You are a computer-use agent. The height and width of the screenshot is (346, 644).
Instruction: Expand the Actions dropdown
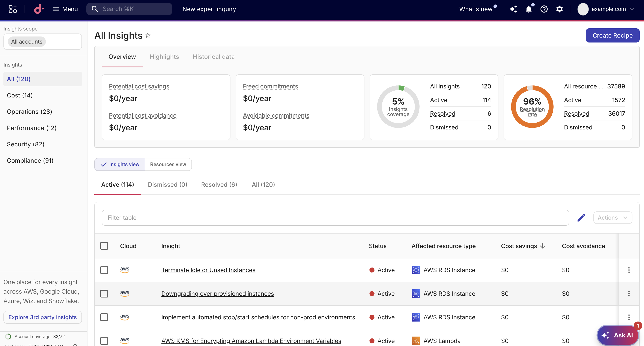[x=612, y=218]
